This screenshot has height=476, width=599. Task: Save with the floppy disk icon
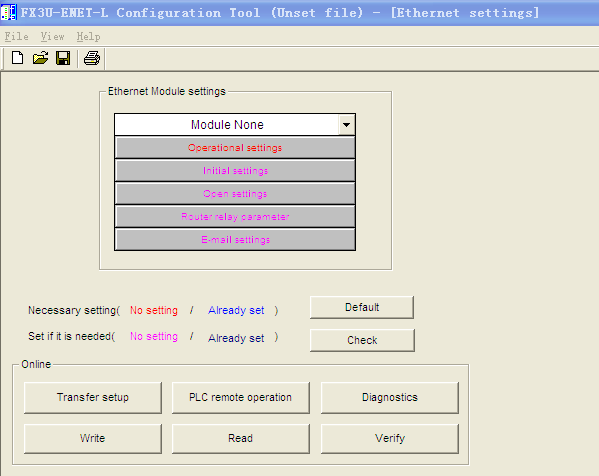point(63,58)
